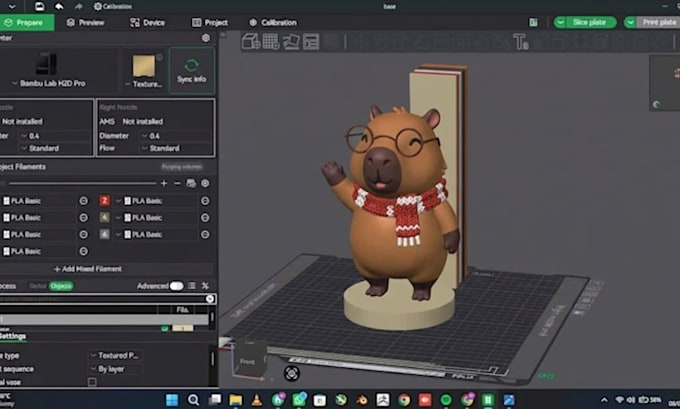Click the process settings tools icon
Screen dimensions: 680x409
pos(205,286)
